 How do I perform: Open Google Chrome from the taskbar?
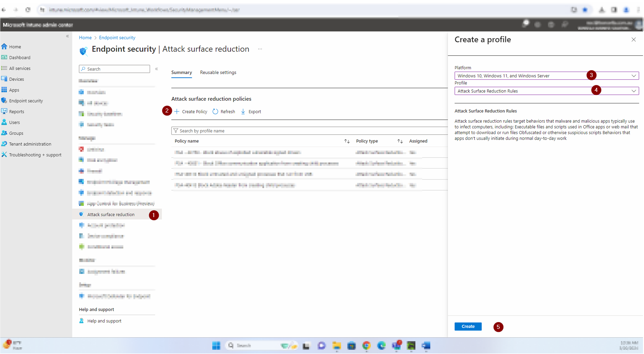(367, 346)
